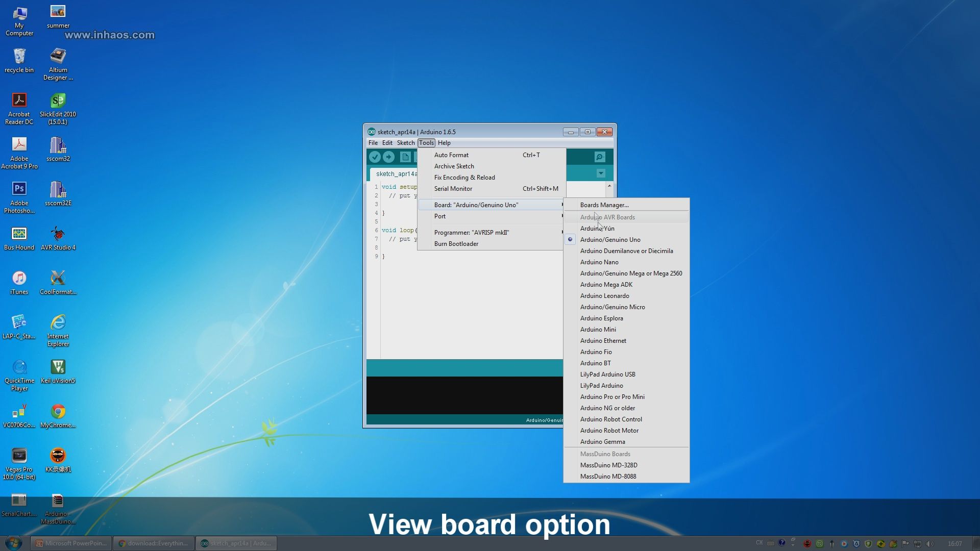Click the Verify checkmark toolbar button

pos(375,157)
